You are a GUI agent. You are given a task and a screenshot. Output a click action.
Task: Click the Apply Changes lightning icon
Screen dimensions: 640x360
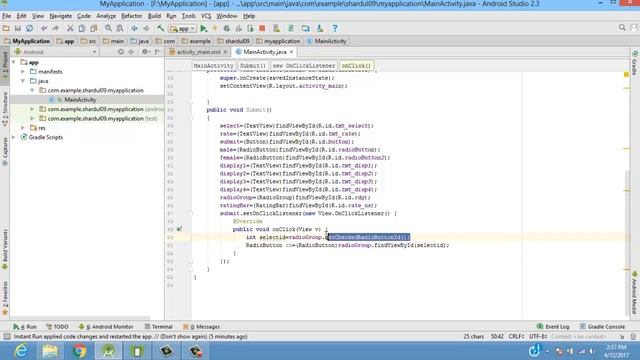click(x=215, y=28)
